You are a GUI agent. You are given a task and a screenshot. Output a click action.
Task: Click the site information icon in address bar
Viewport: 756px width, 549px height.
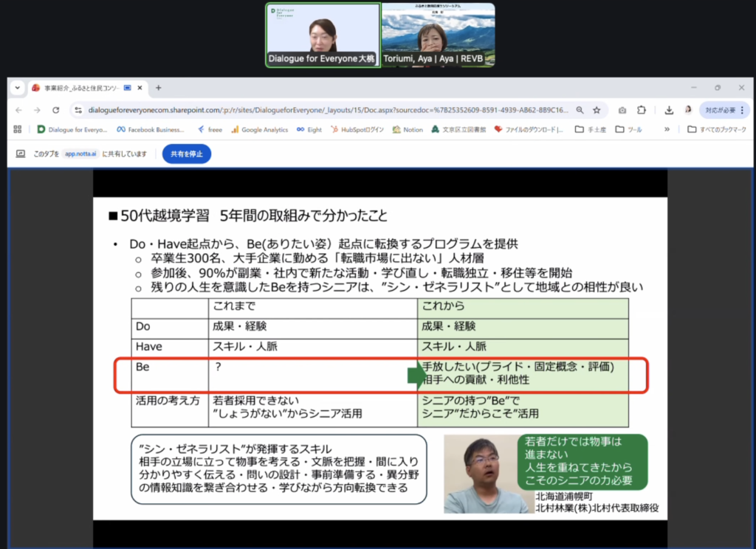(78, 110)
